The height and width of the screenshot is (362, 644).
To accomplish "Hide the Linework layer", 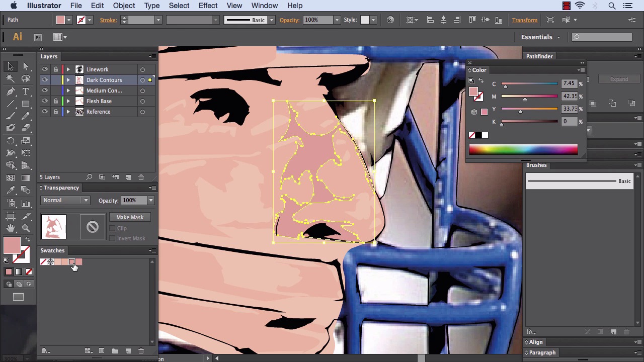I will 45,69.
